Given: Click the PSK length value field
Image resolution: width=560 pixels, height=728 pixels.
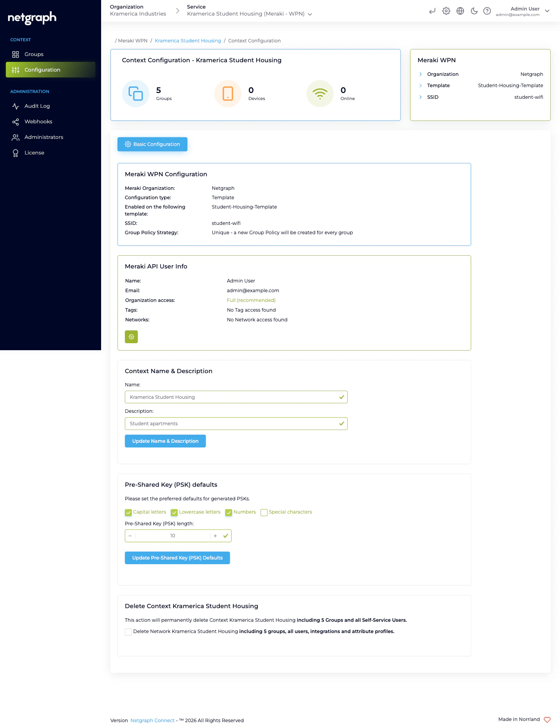Looking at the screenshot, I should (173, 536).
